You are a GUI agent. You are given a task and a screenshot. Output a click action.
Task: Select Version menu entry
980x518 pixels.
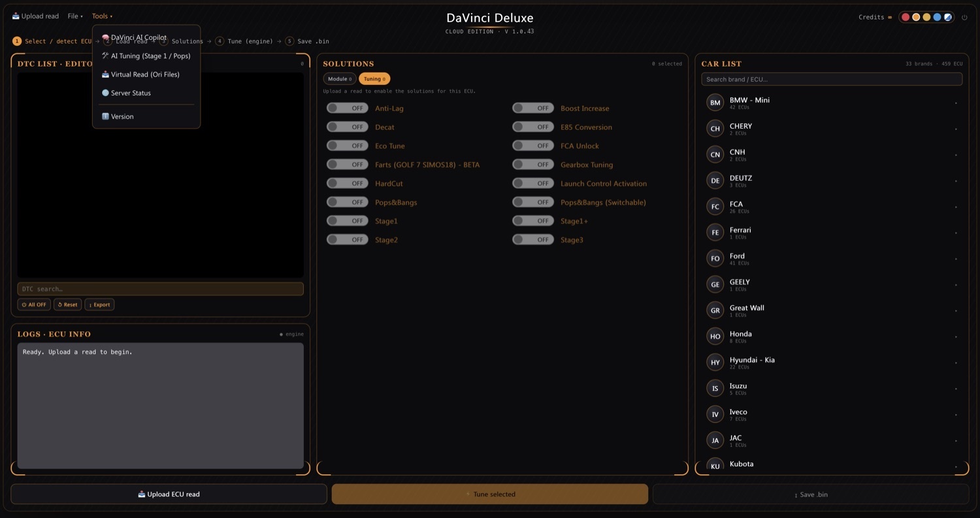click(x=146, y=116)
